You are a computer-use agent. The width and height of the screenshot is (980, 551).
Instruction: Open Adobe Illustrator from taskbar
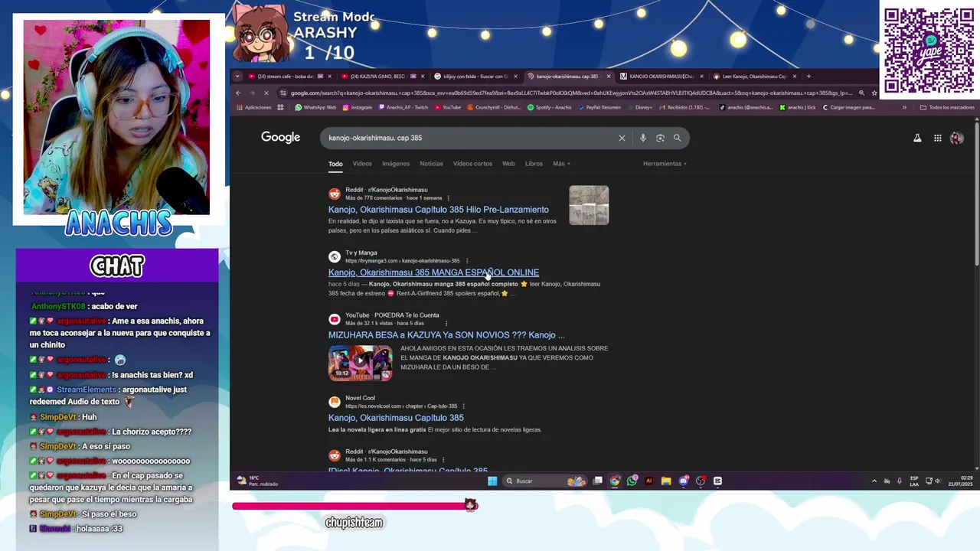pyautogui.click(x=648, y=481)
